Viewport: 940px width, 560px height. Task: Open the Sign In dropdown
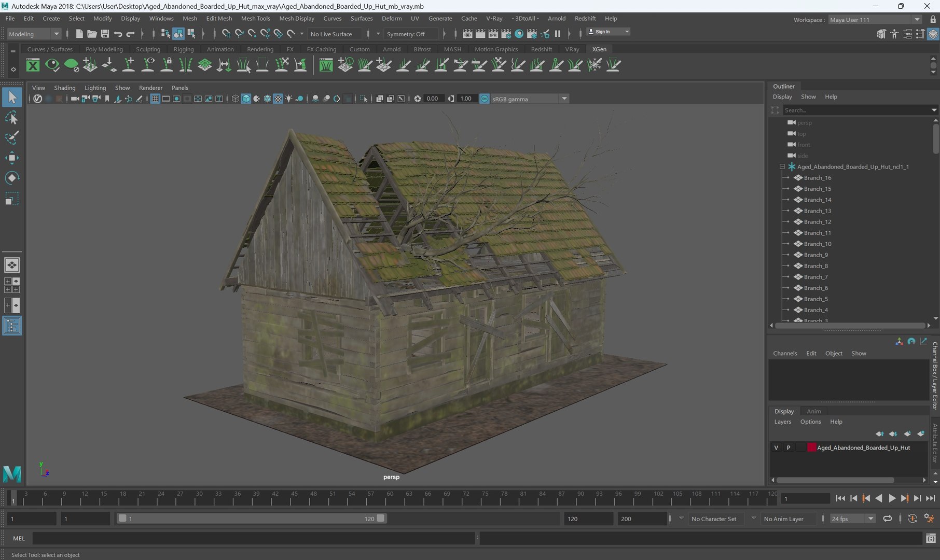[608, 32]
